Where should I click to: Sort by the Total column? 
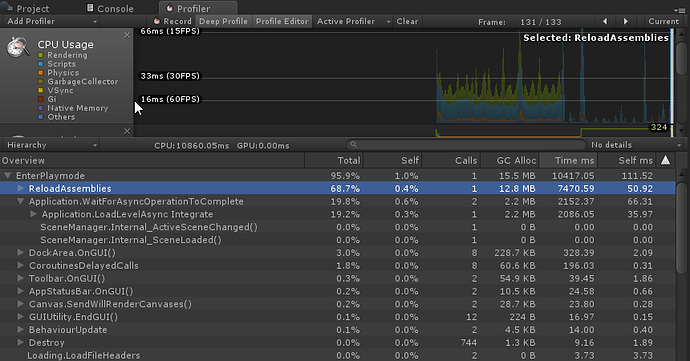pyautogui.click(x=334, y=160)
